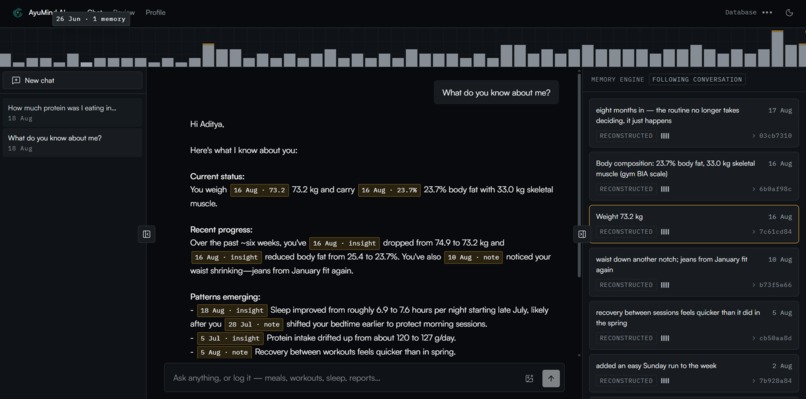Click the 'MEMORY ENGINE' panel label
The height and width of the screenshot is (399, 806).
tap(617, 80)
